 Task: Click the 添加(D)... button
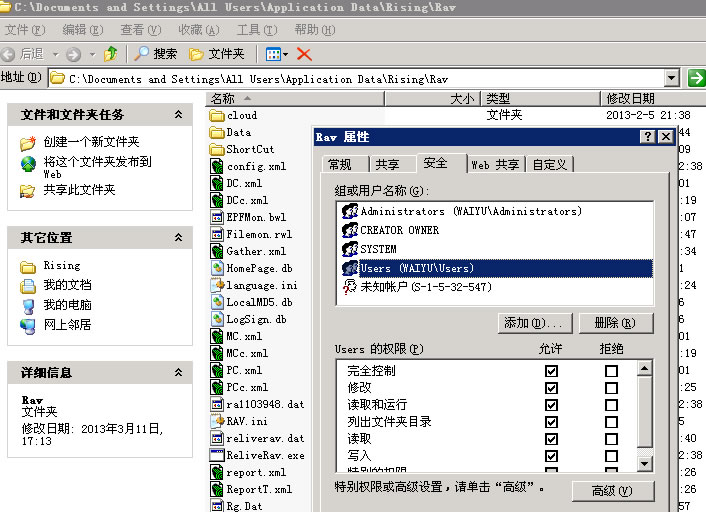tap(535, 323)
